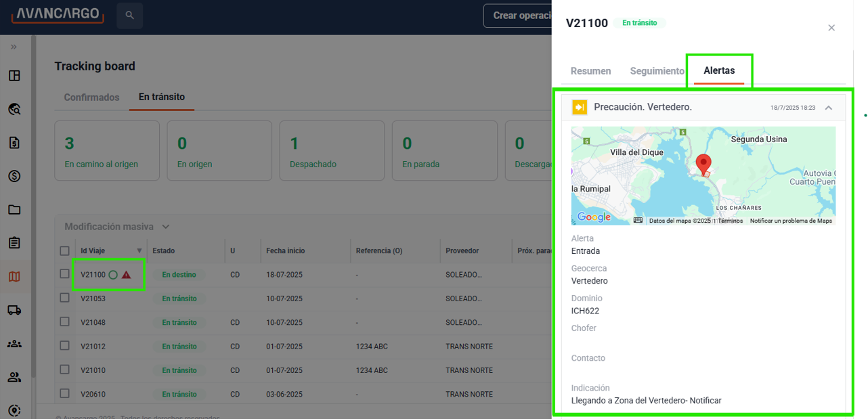Check the box for trip V21100
Image resolution: width=868 pixels, height=419 pixels.
(64, 274)
